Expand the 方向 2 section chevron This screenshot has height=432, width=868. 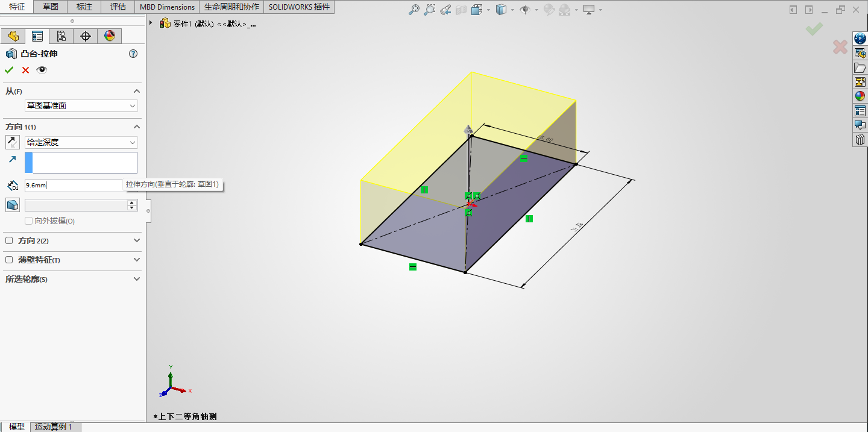pyautogui.click(x=137, y=240)
